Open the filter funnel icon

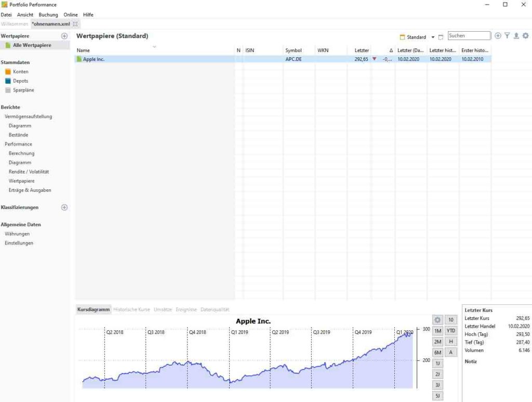pyautogui.click(x=507, y=36)
